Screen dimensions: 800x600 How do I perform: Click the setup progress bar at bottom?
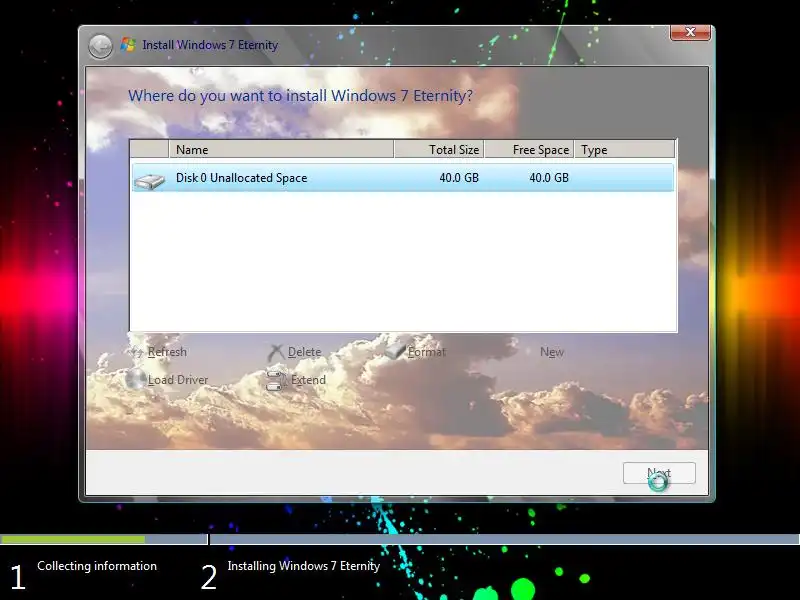pos(400,539)
